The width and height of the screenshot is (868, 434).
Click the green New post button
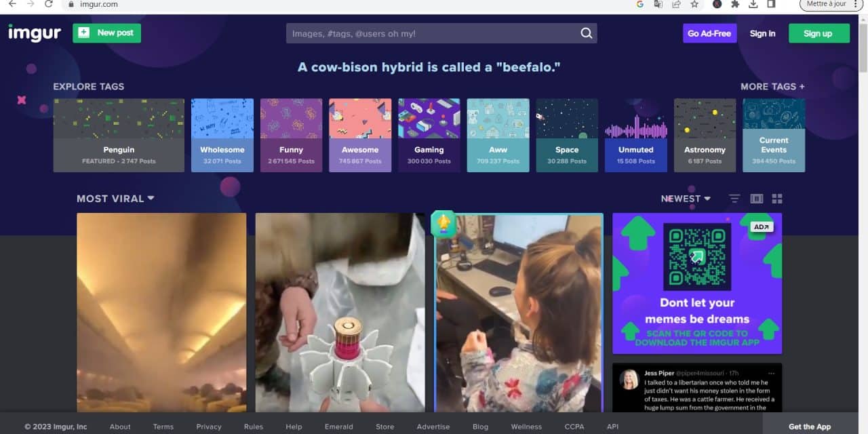[106, 33]
